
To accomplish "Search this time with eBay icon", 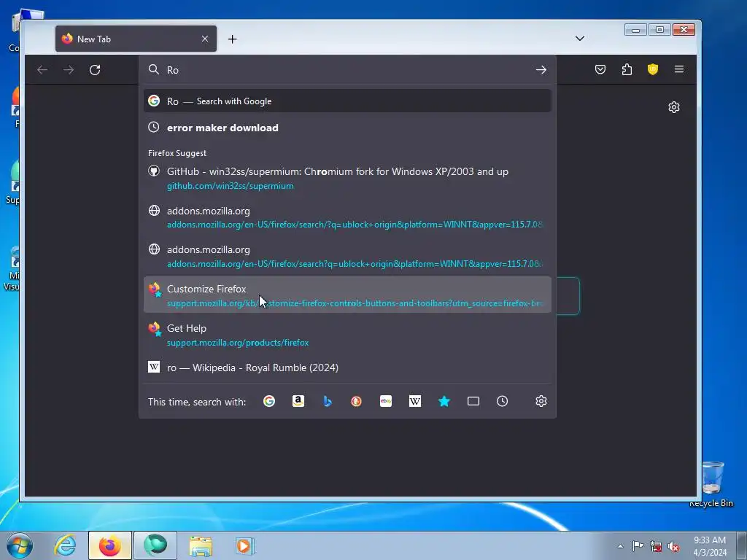I will click(x=386, y=402).
